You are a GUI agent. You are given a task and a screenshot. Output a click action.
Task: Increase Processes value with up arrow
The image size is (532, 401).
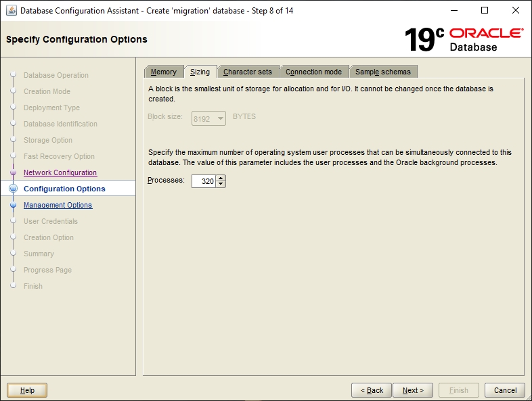point(221,179)
